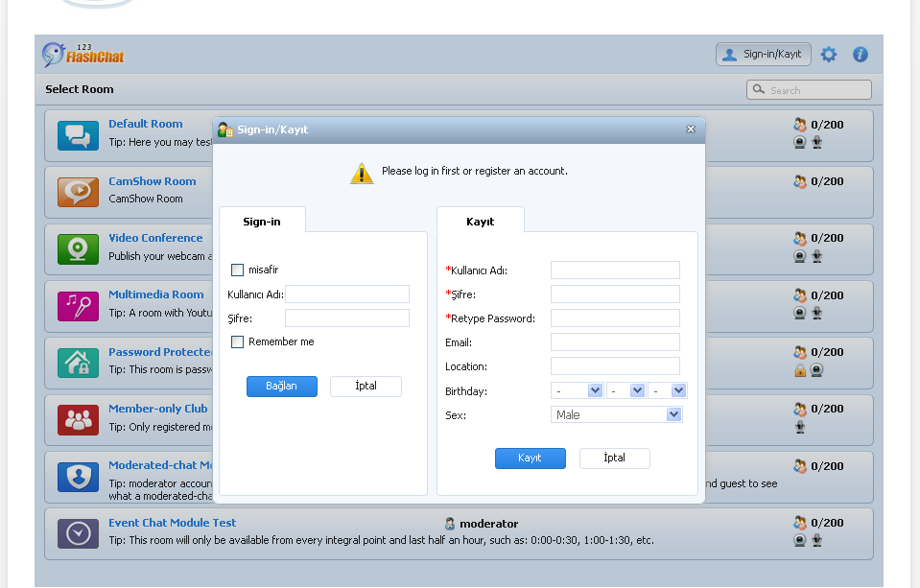Click the 123 FlashChat logo
Viewport: 920px width, 588px height.
pyautogui.click(x=83, y=55)
